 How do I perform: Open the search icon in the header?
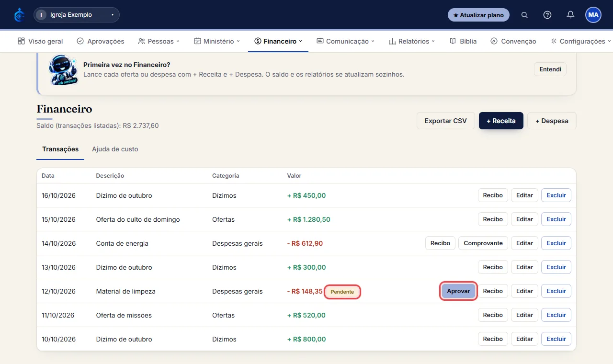click(524, 15)
